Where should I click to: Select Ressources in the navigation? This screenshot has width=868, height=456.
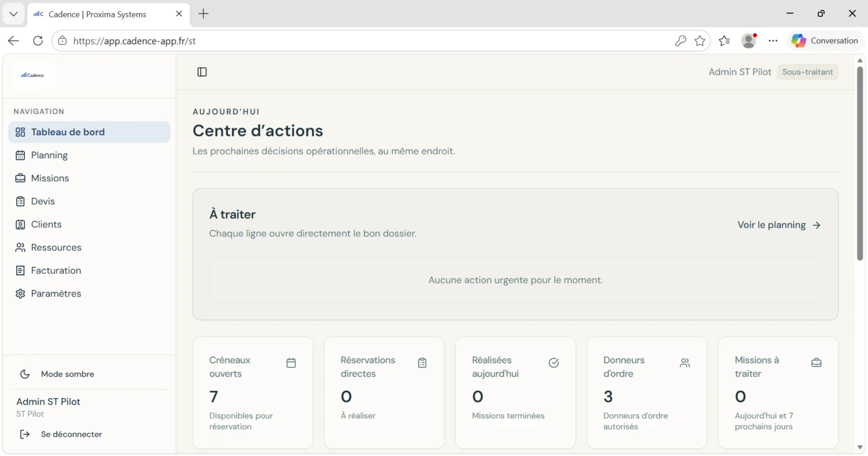point(89,248)
